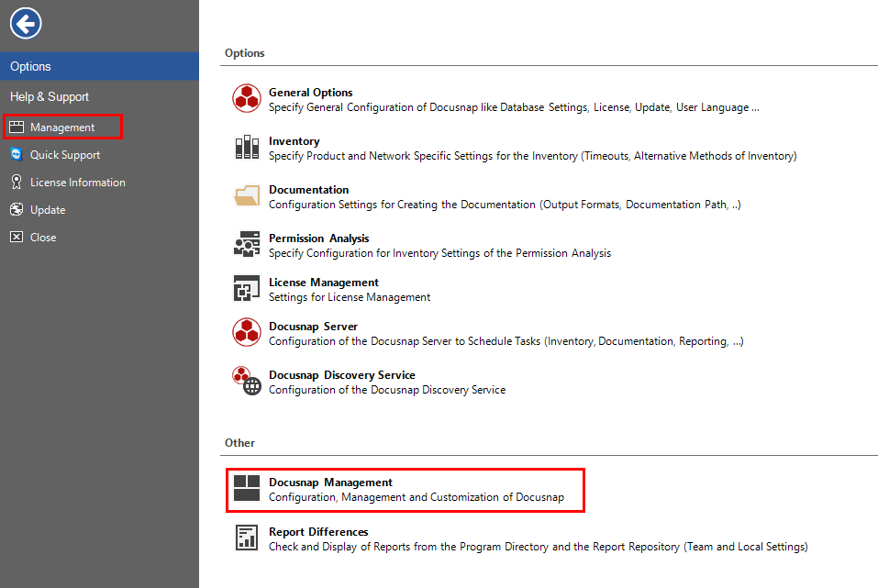This screenshot has width=878, height=588.
Task: Click 'Check and Display of Reports' description
Action: [539, 547]
